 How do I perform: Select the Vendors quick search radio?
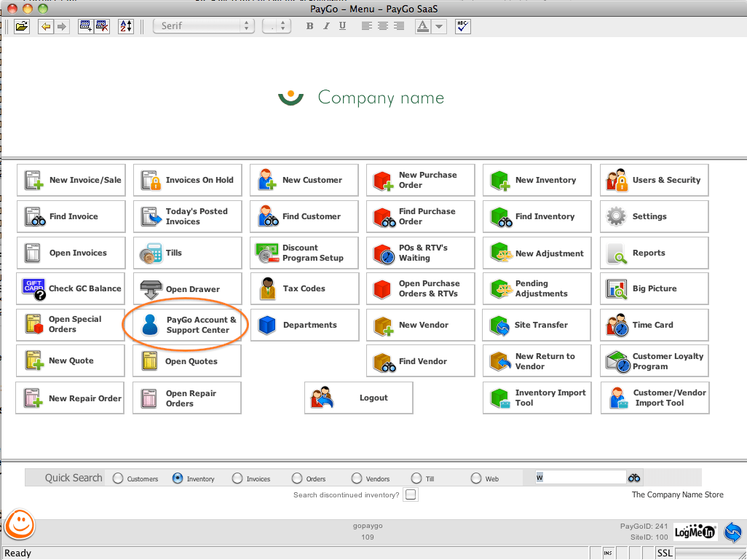pos(357,478)
